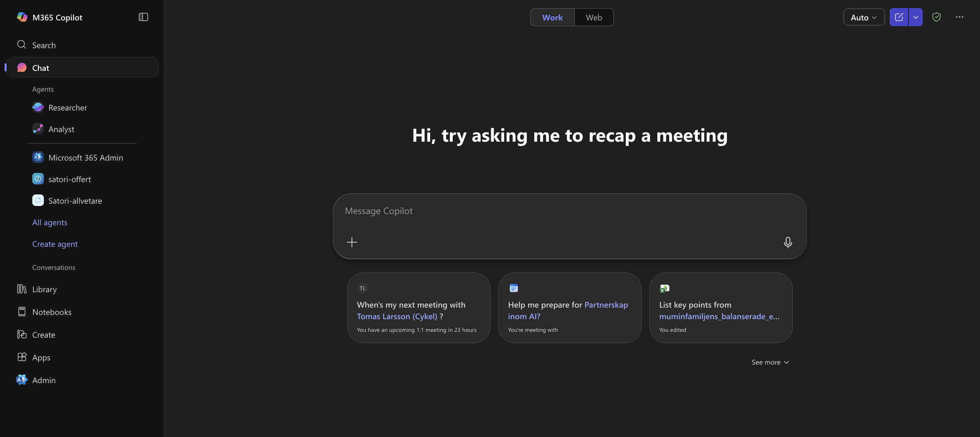Start a new chat with compose icon
This screenshot has width=980, height=437.
pos(899,17)
